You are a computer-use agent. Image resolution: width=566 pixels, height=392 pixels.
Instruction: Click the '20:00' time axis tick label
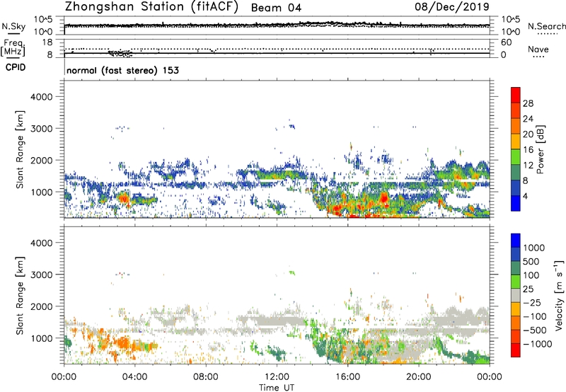coord(419,377)
